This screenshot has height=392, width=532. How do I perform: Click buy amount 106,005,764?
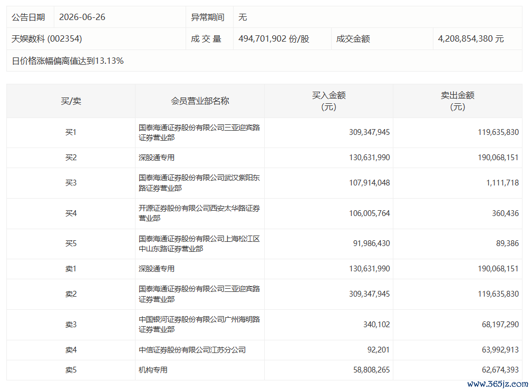pos(370,213)
